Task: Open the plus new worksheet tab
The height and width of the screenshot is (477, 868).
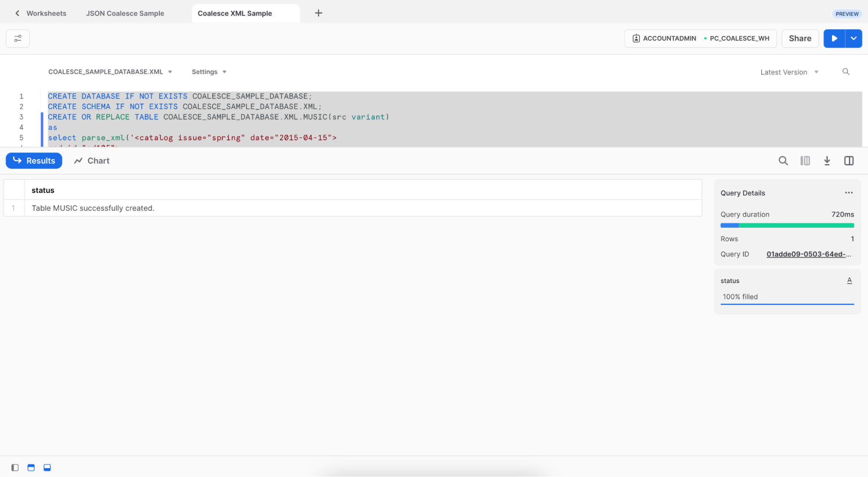Action: tap(318, 13)
